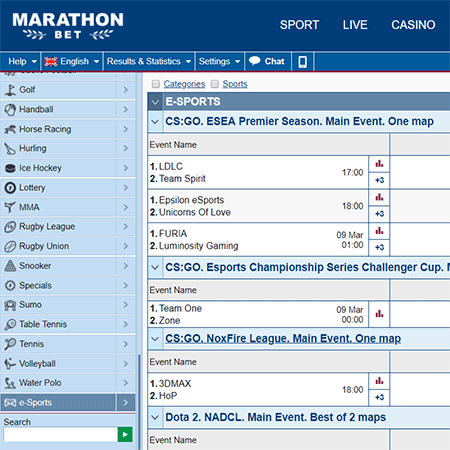The height and width of the screenshot is (450, 450).
Task: Open the Results & Statistics dropdown
Action: [x=149, y=61]
